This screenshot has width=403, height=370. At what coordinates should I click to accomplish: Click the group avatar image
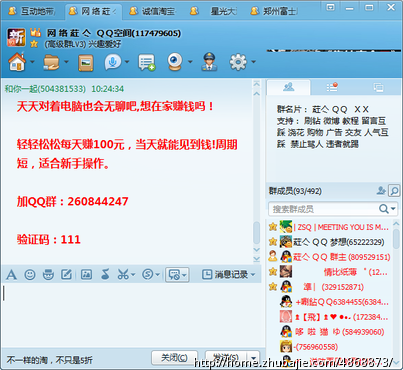tap(16, 37)
